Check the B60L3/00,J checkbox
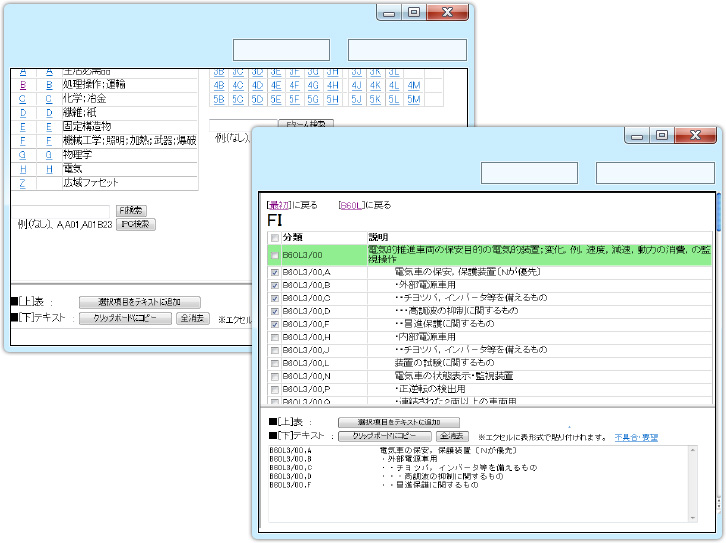The image size is (726, 543). click(275, 350)
